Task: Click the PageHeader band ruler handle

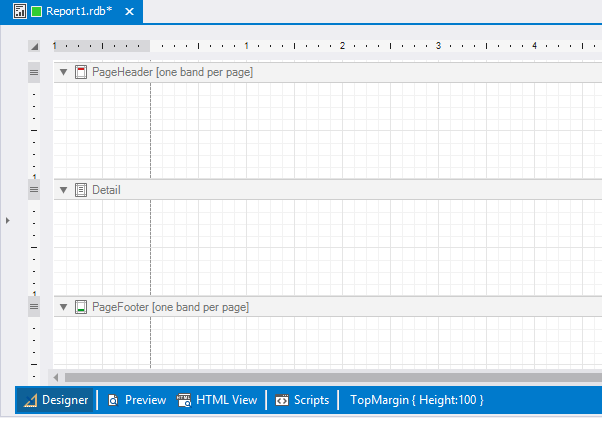Action: [x=34, y=72]
